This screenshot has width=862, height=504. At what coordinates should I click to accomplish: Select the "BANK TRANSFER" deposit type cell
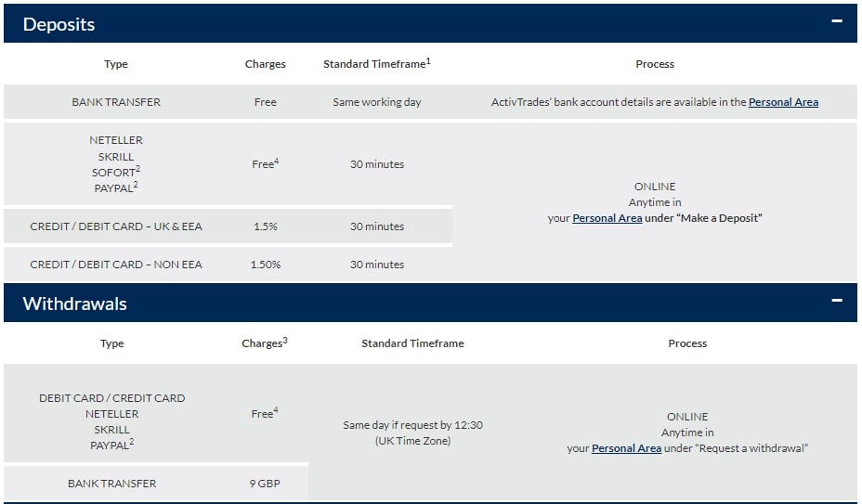click(x=116, y=102)
